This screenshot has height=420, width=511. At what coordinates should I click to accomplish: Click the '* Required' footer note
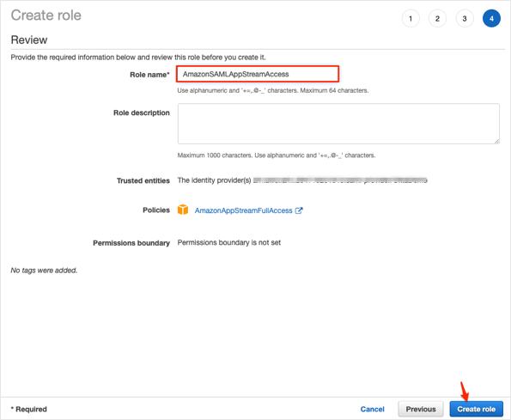(28, 409)
